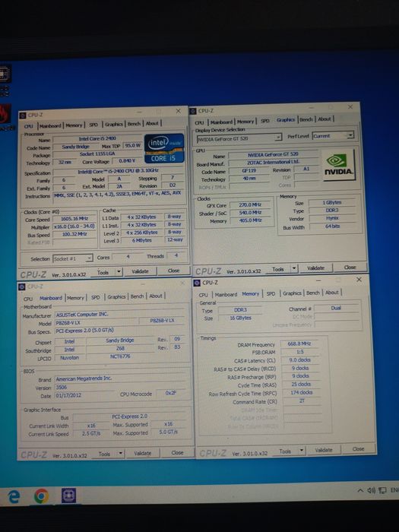Switch to Memory tab in the CPU window
The width and height of the screenshot is (399, 532).
tap(74, 125)
